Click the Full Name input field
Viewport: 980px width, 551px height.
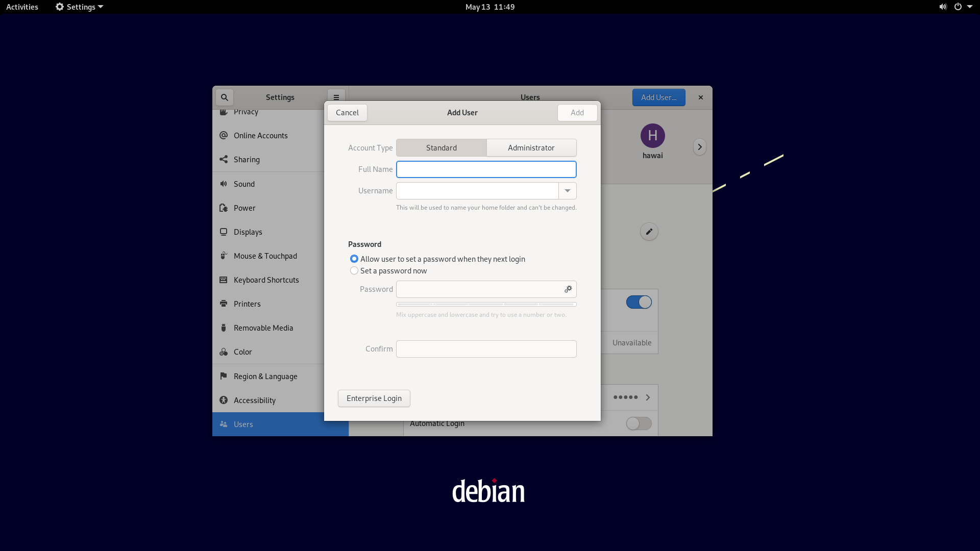point(486,169)
